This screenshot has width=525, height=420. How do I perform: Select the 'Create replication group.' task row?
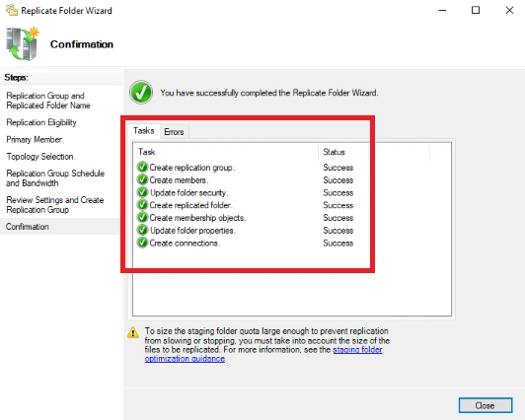pyautogui.click(x=245, y=168)
